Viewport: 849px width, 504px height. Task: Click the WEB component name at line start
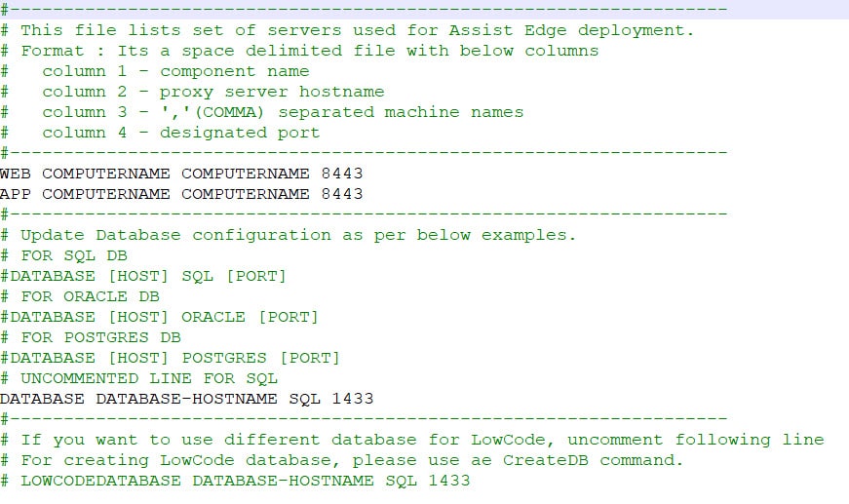tap(16, 174)
